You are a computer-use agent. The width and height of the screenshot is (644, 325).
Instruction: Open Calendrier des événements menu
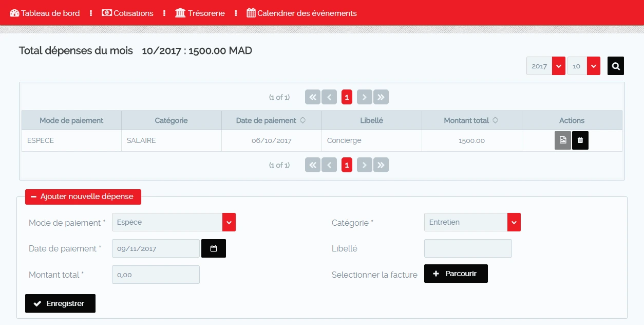[301, 13]
